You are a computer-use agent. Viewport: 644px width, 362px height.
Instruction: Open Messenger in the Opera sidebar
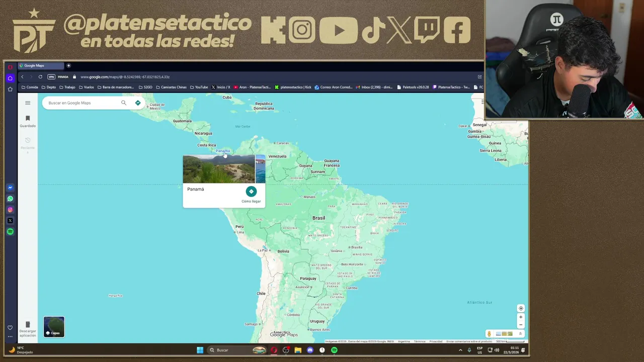click(10, 188)
